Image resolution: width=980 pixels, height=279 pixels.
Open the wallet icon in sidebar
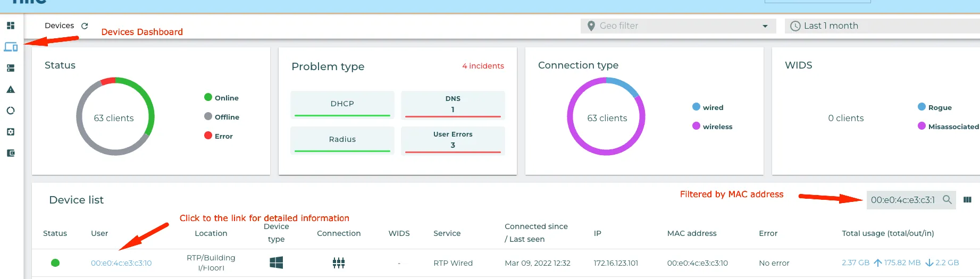11,153
